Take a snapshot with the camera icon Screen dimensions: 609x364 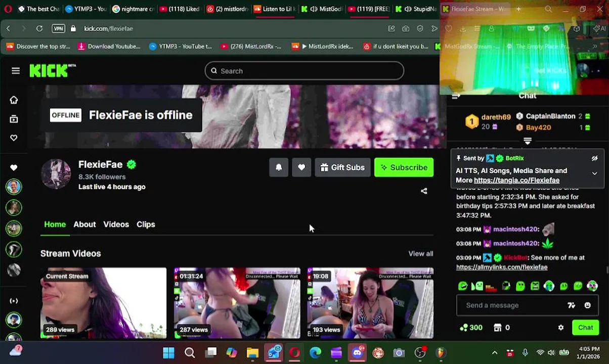[406, 29]
